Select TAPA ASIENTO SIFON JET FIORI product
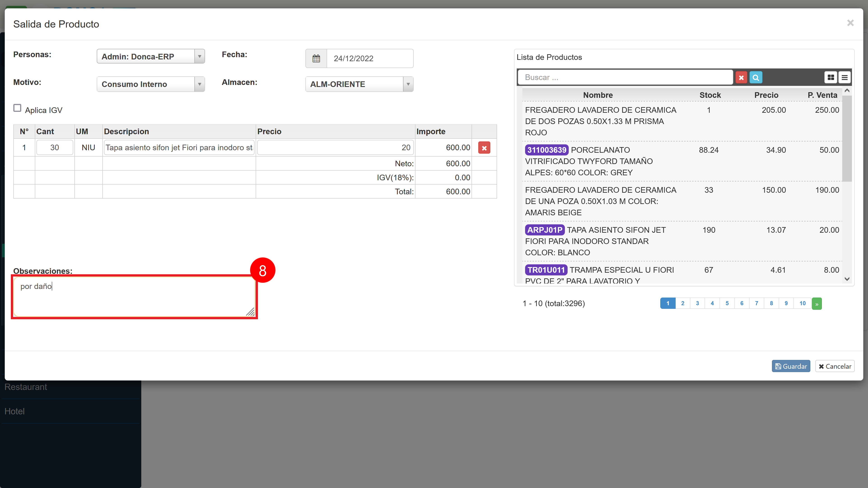This screenshot has width=868, height=488. tap(682, 241)
